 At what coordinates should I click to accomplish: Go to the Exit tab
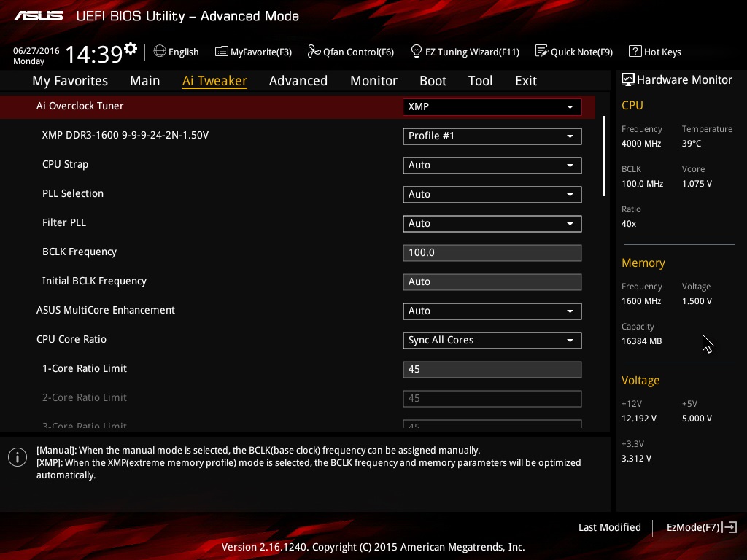click(x=526, y=81)
